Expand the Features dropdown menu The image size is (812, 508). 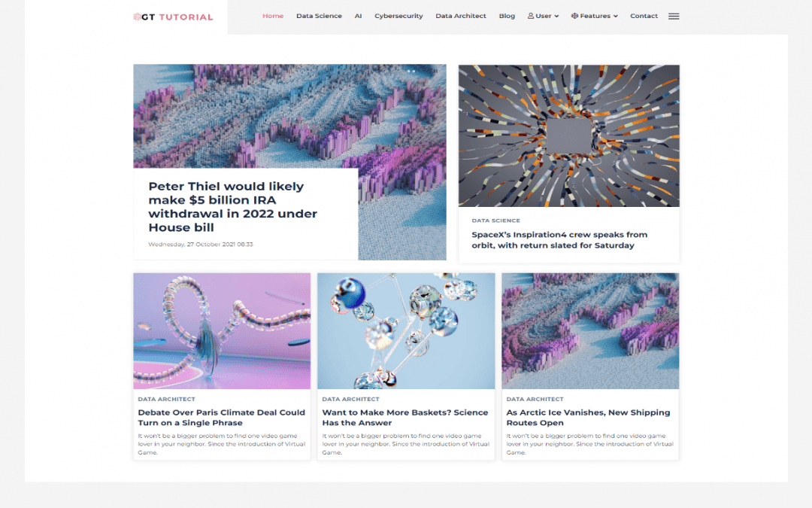click(594, 16)
